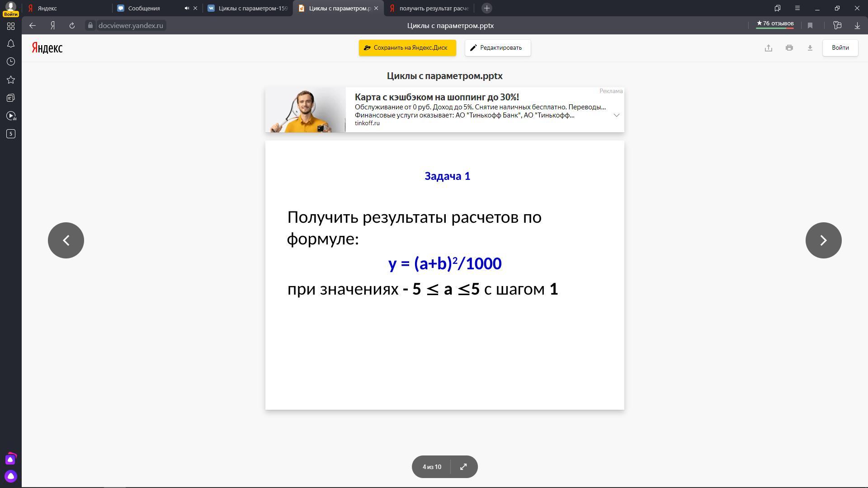The image size is (868, 488).
Task: Download the pptx file icon
Action: point(810,48)
